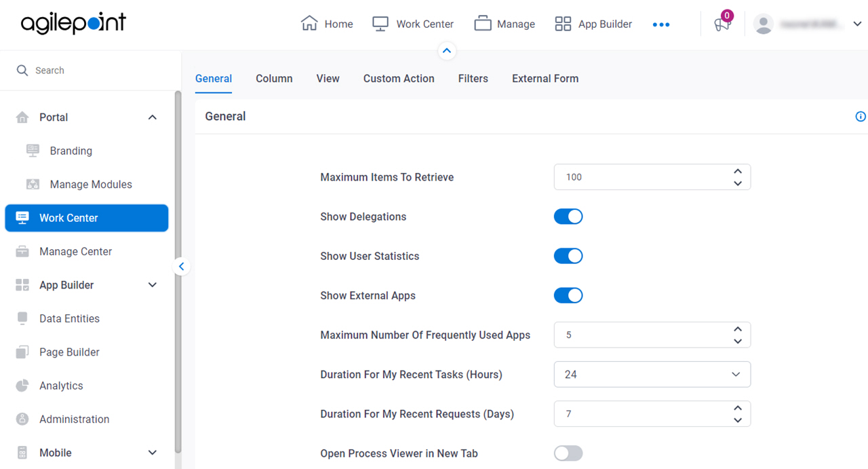Open the announcements megaphone icon
Viewport: 868px width, 469px height.
(722, 24)
